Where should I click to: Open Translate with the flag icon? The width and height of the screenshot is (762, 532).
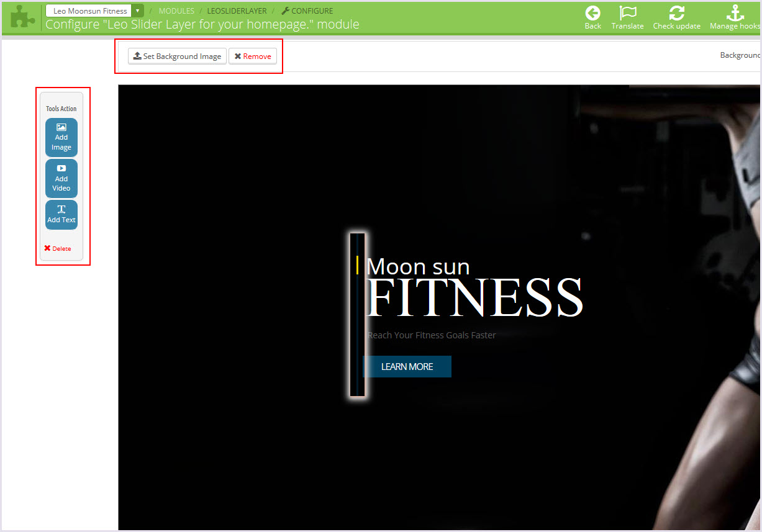tap(627, 18)
